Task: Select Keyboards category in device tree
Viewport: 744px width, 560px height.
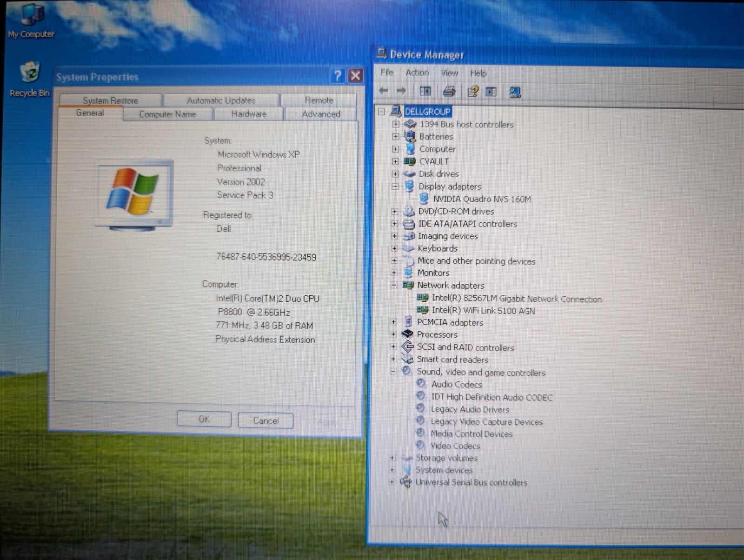Action: (x=437, y=248)
